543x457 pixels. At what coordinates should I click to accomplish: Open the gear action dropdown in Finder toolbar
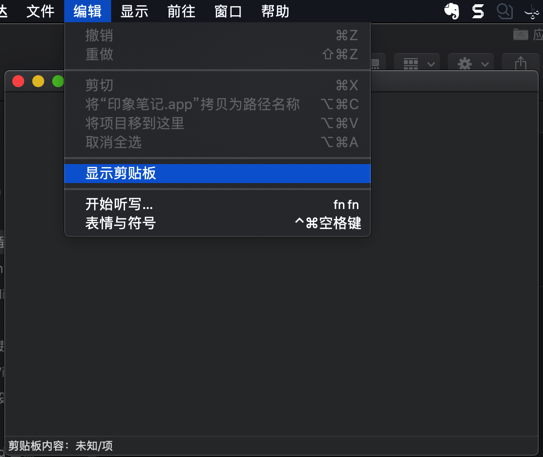(471, 64)
